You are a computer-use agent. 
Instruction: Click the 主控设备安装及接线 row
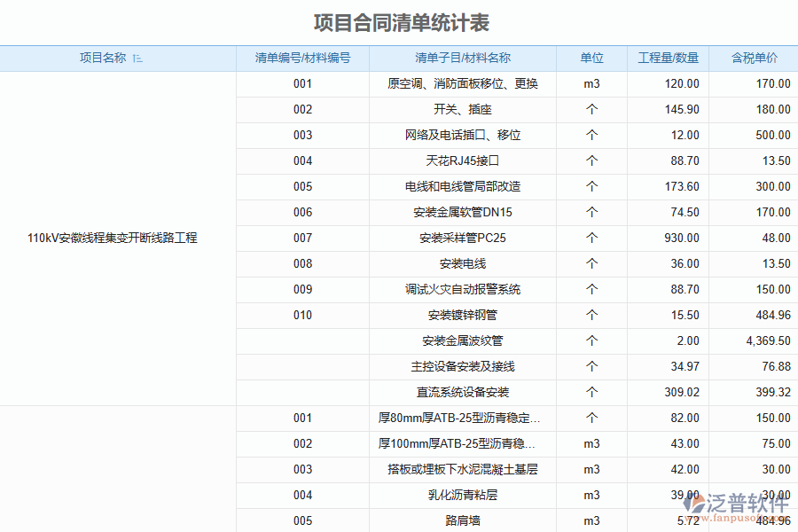tap(462, 367)
